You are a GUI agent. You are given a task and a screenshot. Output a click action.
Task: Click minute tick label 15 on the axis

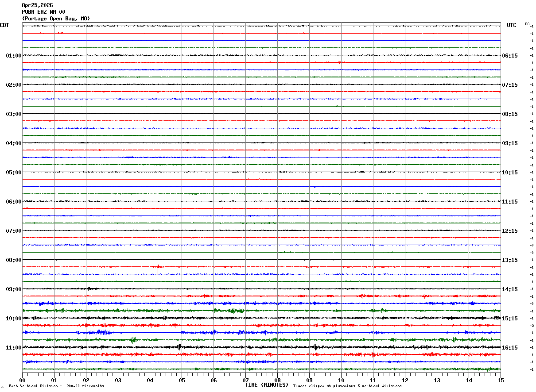coord(501,380)
